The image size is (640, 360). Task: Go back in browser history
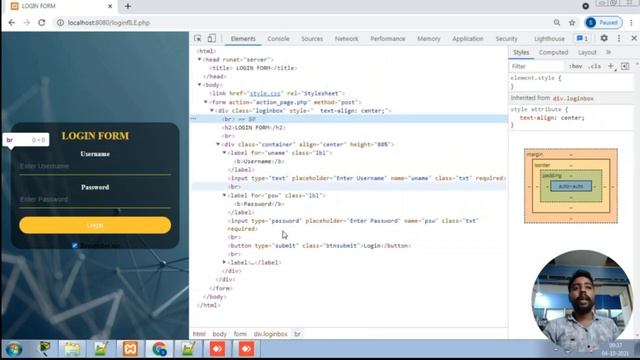[12, 22]
